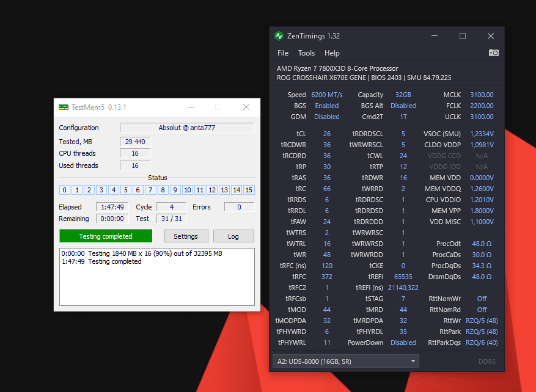Click the FCLK value 2200.00
The height and width of the screenshot is (392, 536).
(482, 106)
